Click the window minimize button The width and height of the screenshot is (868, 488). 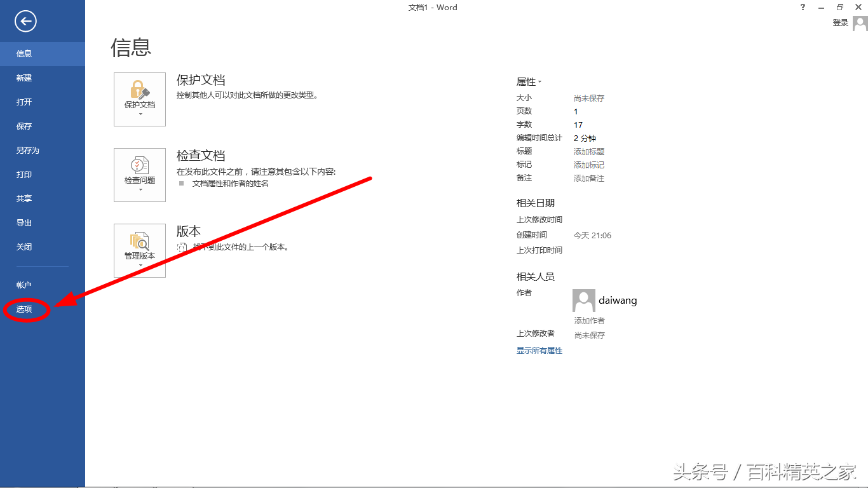[x=821, y=8]
